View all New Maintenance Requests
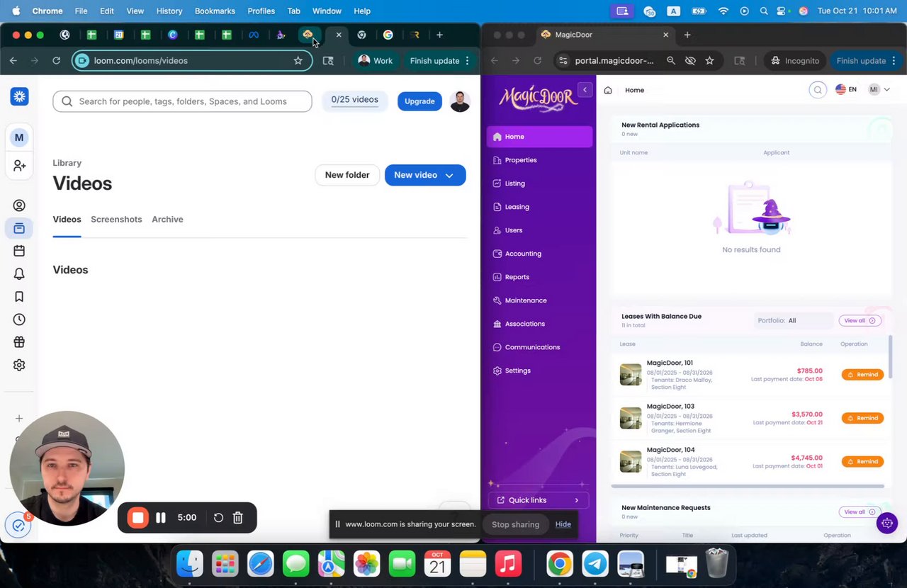 tap(860, 511)
